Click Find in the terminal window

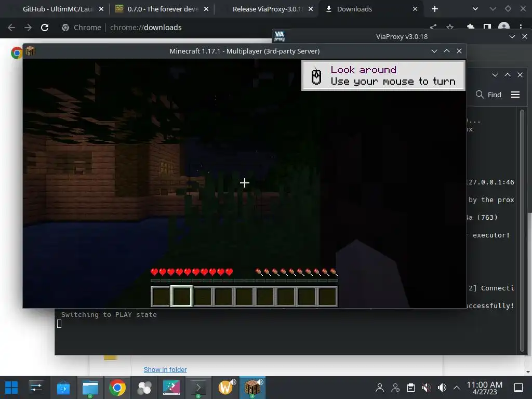click(x=495, y=95)
